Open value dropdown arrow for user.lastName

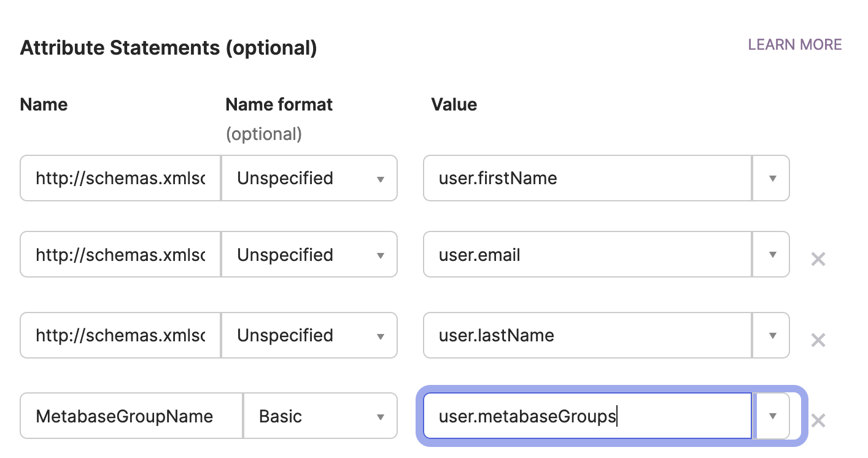point(772,336)
